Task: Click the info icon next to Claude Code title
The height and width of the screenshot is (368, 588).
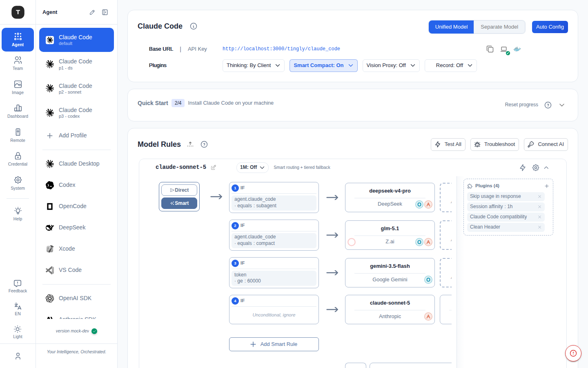Action: click(194, 26)
